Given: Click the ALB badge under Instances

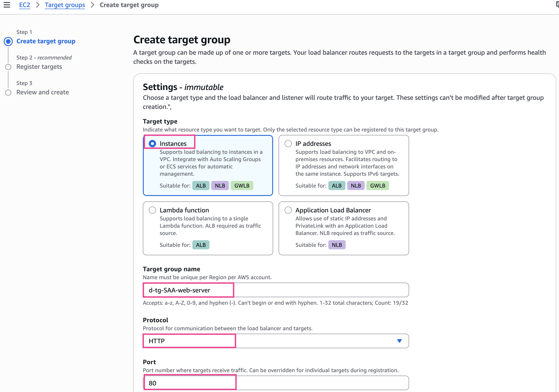Looking at the screenshot, I should 201,186.
